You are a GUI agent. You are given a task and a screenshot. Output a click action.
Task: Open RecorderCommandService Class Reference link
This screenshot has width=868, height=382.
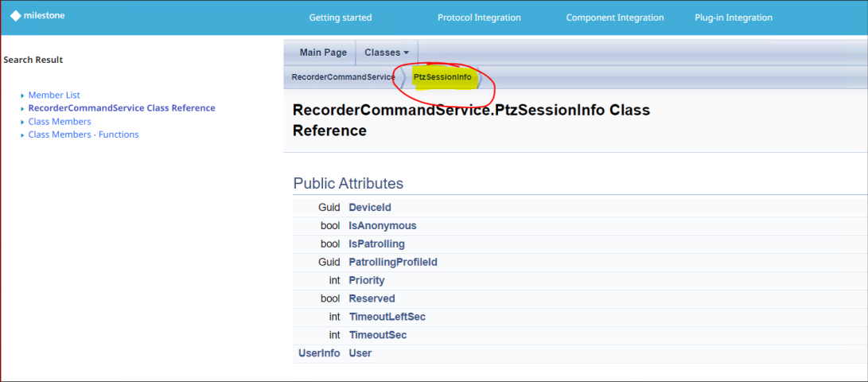point(122,108)
